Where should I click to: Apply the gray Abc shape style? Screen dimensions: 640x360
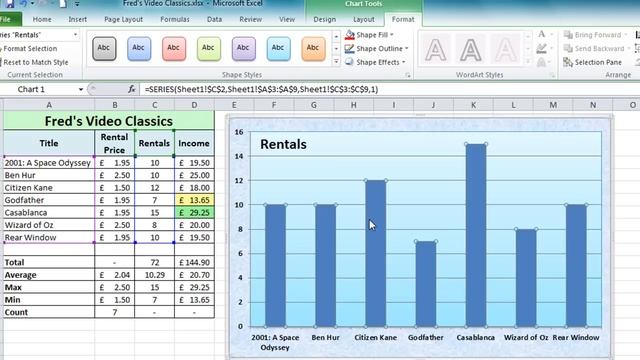tap(104, 48)
